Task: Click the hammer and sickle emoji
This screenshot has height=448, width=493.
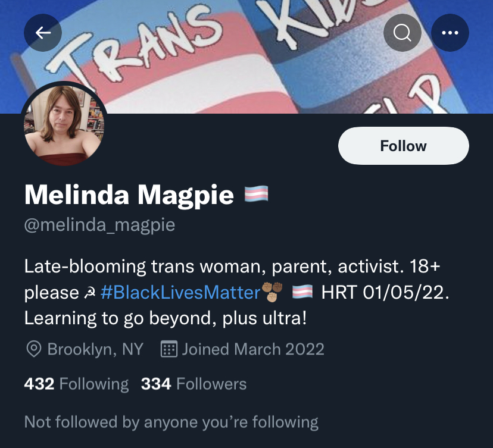Action: click(89, 293)
